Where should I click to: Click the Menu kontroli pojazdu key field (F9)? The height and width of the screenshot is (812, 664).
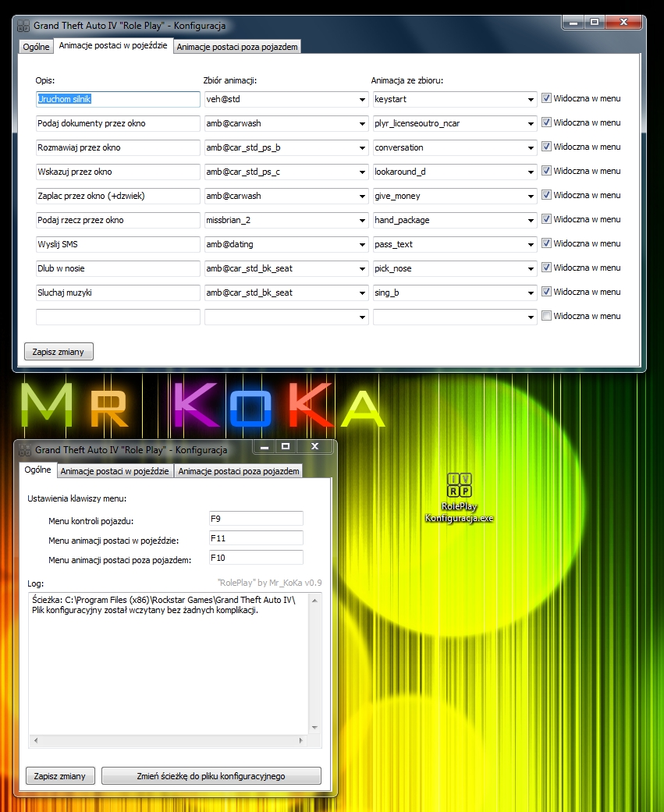click(256, 519)
